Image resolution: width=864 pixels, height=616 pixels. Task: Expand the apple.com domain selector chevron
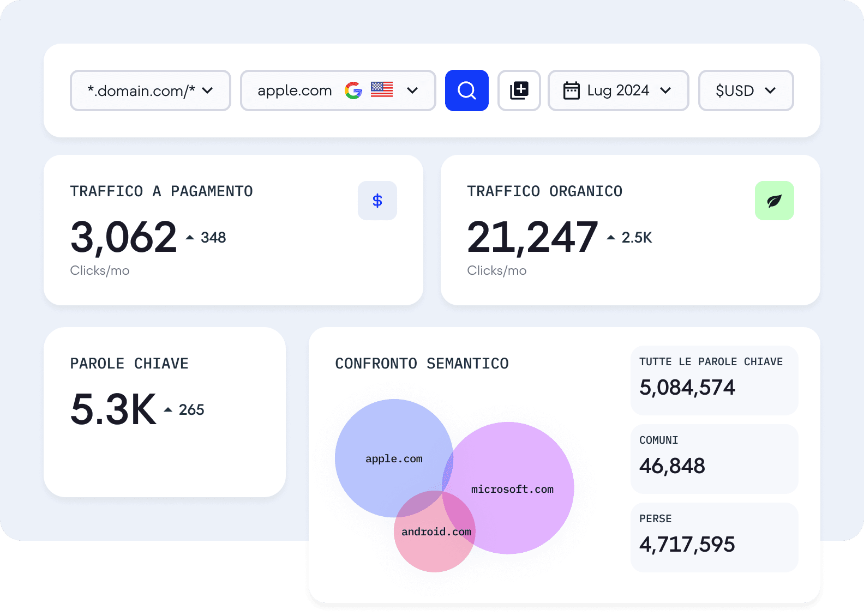(412, 90)
